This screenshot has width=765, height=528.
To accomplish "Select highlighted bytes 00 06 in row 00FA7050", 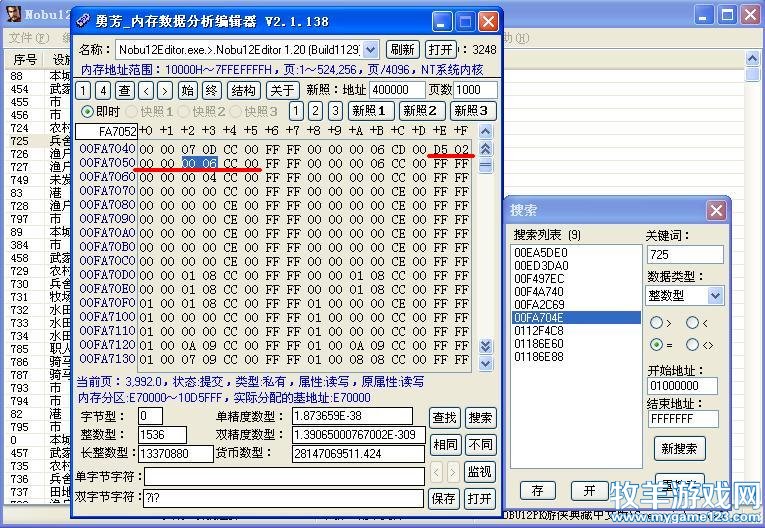I will pyautogui.click(x=200, y=163).
